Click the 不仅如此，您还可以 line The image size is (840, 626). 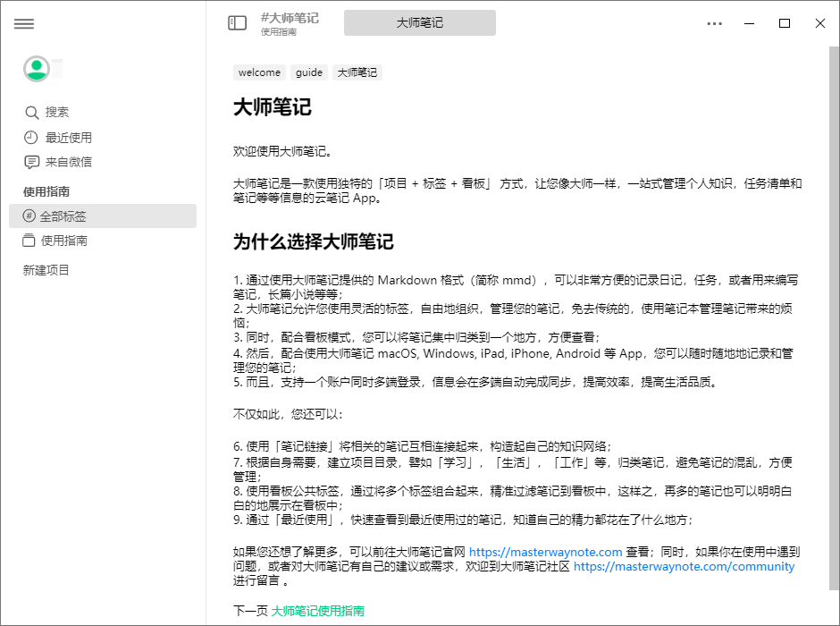pos(288,414)
